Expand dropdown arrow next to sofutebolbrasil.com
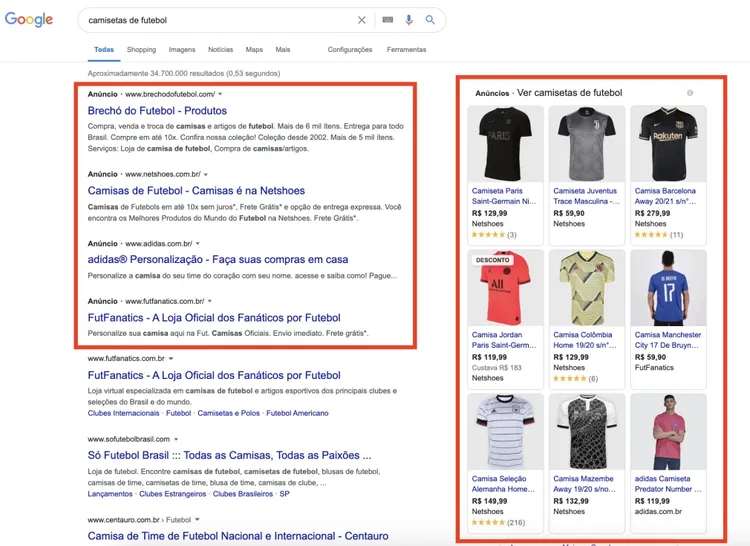The height and width of the screenshot is (546, 750). 176,439
